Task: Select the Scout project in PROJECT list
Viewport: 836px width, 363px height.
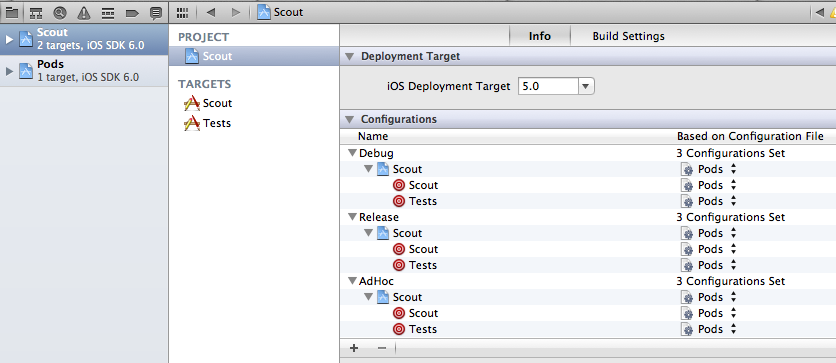Action: coord(254,56)
